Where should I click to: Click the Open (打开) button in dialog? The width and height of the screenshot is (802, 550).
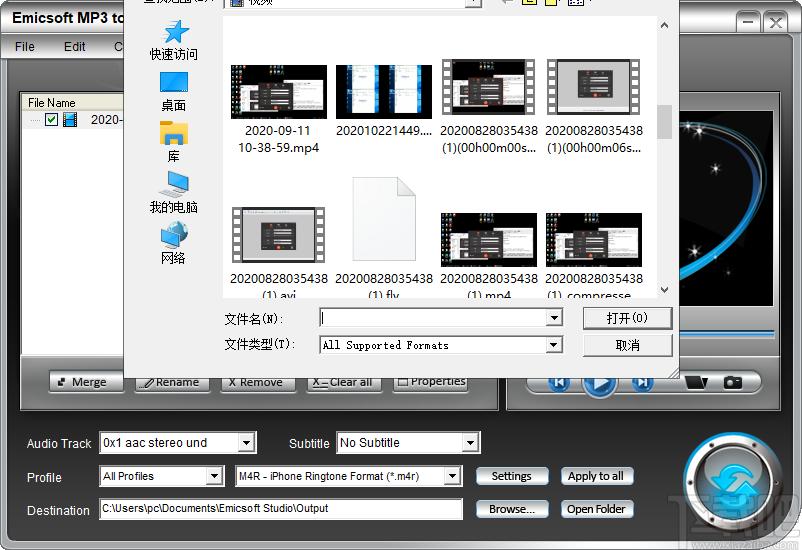coord(627,318)
